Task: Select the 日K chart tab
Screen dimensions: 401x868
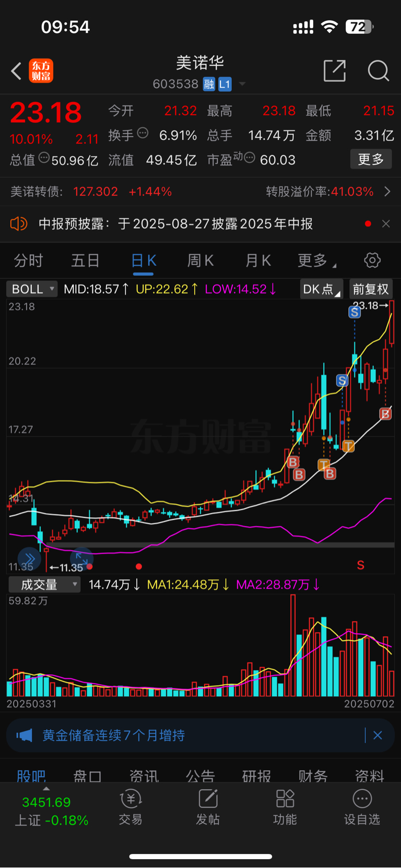Action: click(143, 260)
